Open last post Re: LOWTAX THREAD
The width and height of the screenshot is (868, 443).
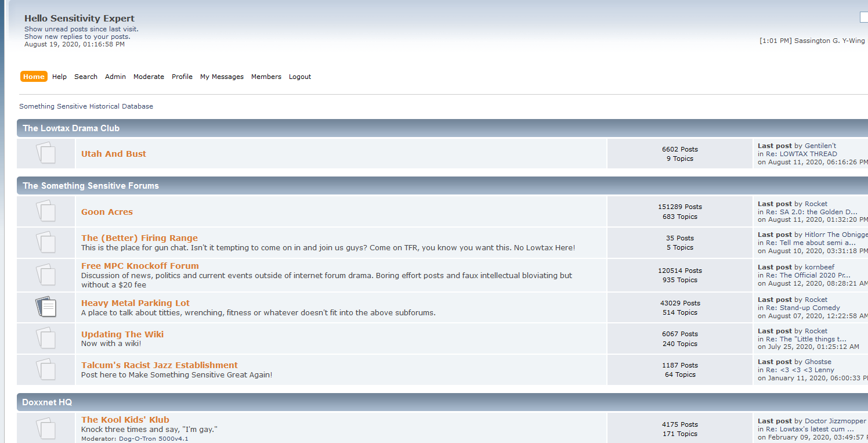pyautogui.click(x=801, y=154)
